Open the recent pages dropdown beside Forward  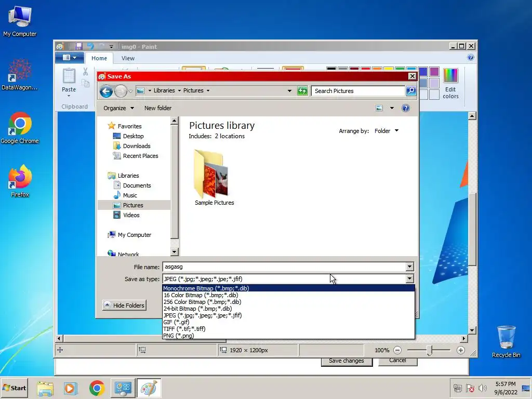point(130,91)
